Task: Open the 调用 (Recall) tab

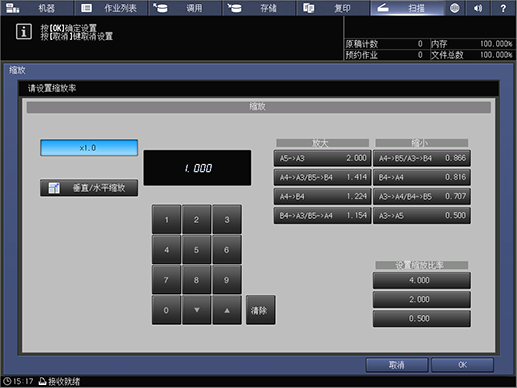Action: pyautogui.click(x=185, y=8)
